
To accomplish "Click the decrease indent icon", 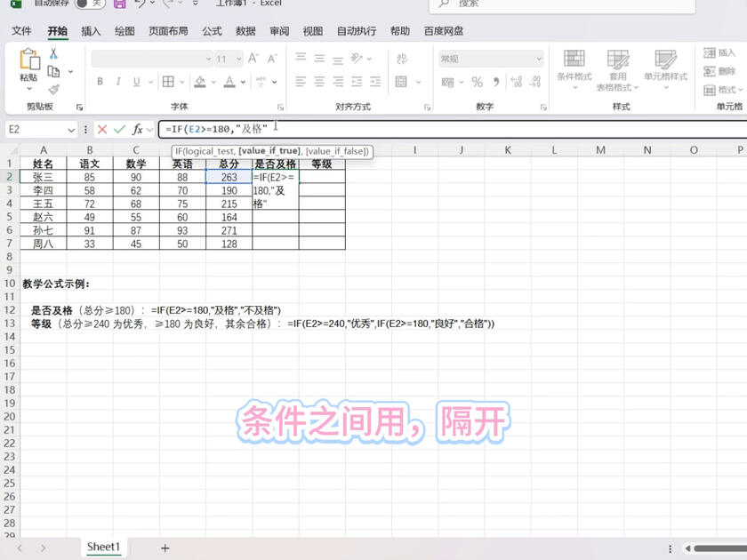I will 357,82.
